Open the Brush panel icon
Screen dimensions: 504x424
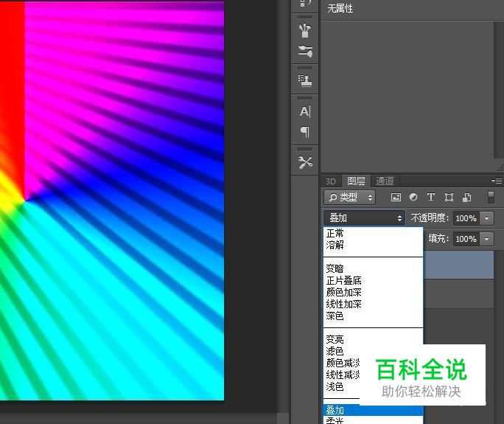pos(305,30)
